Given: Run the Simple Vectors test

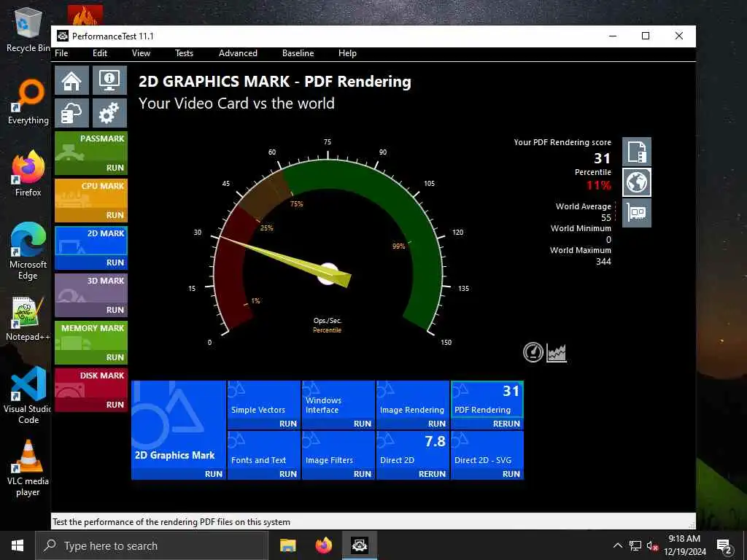Looking at the screenshot, I should (x=264, y=405).
